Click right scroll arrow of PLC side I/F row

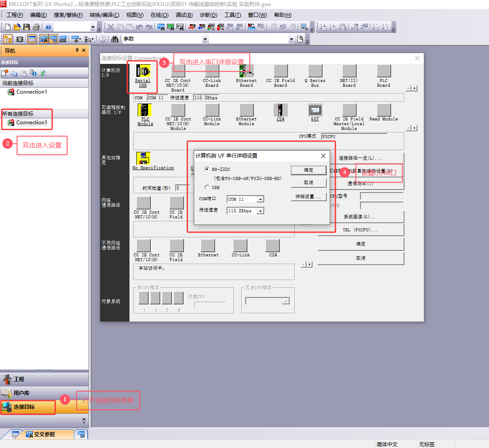(x=414, y=128)
